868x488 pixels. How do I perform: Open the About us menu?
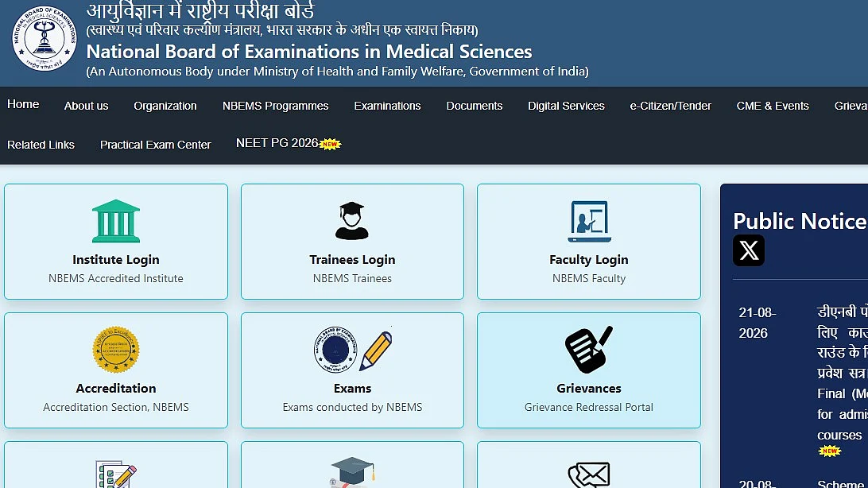click(87, 106)
